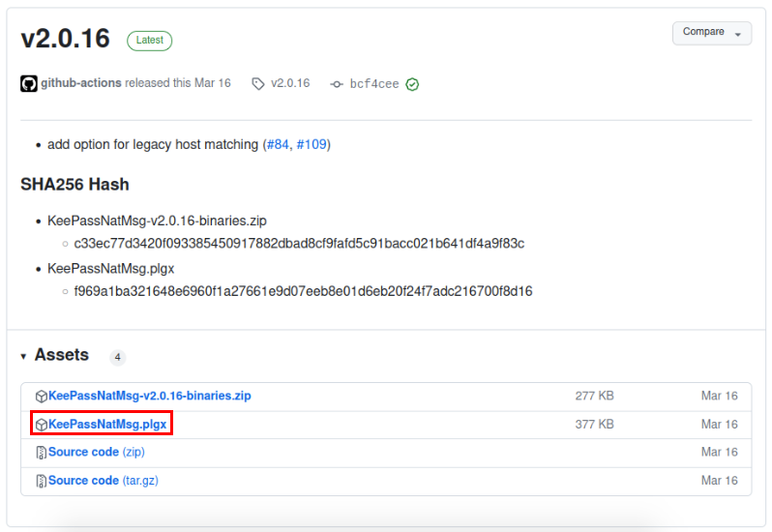Screen dimensions: 772x532
Task: Download KeePassNatMsg.plgx asset
Action: (107, 425)
